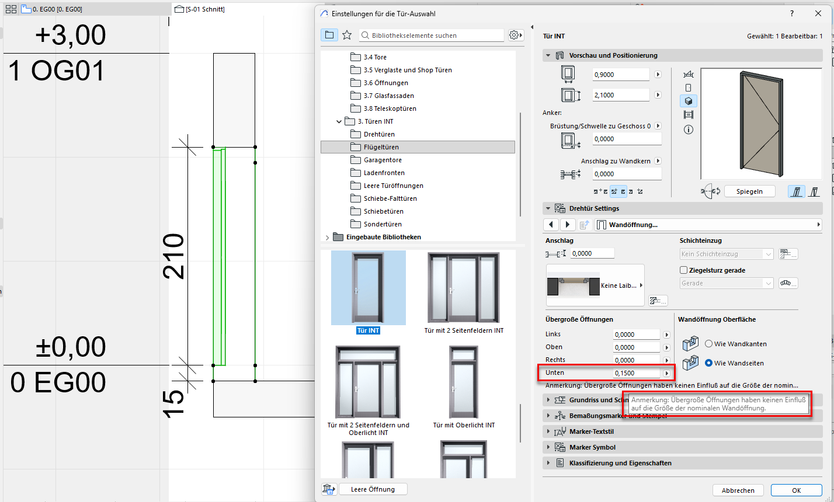Viewport: 834px width, 502px height.
Task: Collapse the Vorschau und Positionierung section
Action: point(548,55)
